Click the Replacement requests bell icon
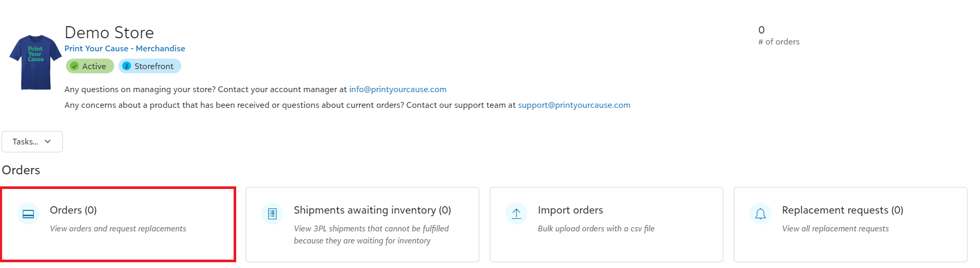 tap(761, 214)
